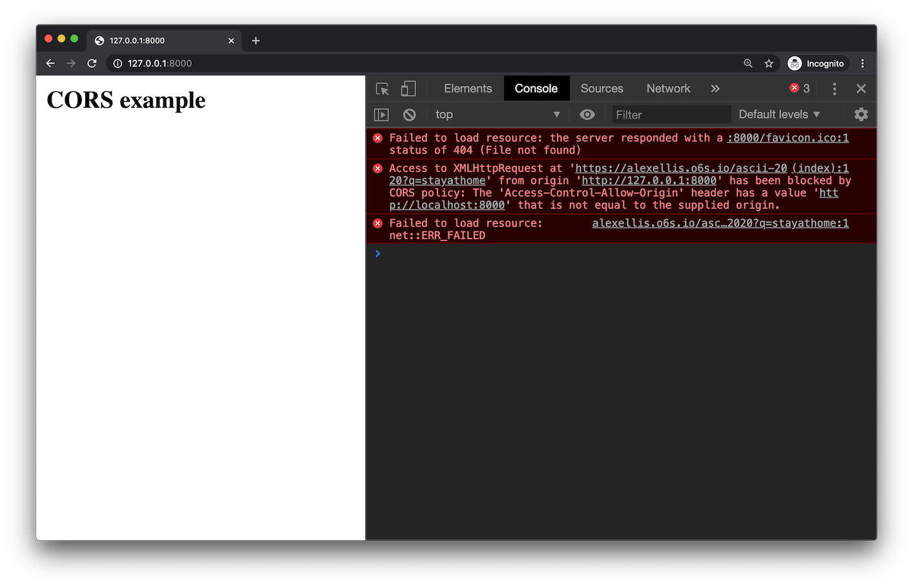
Task: Open the top JavaScript context dropdown
Action: click(x=498, y=114)
